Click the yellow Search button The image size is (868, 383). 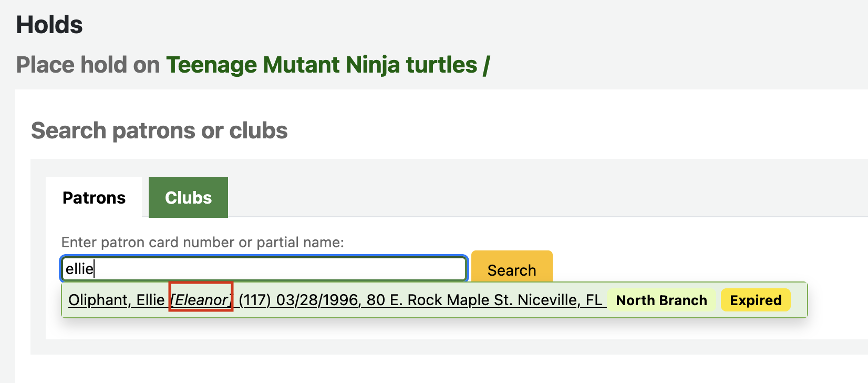coord(512,269)
